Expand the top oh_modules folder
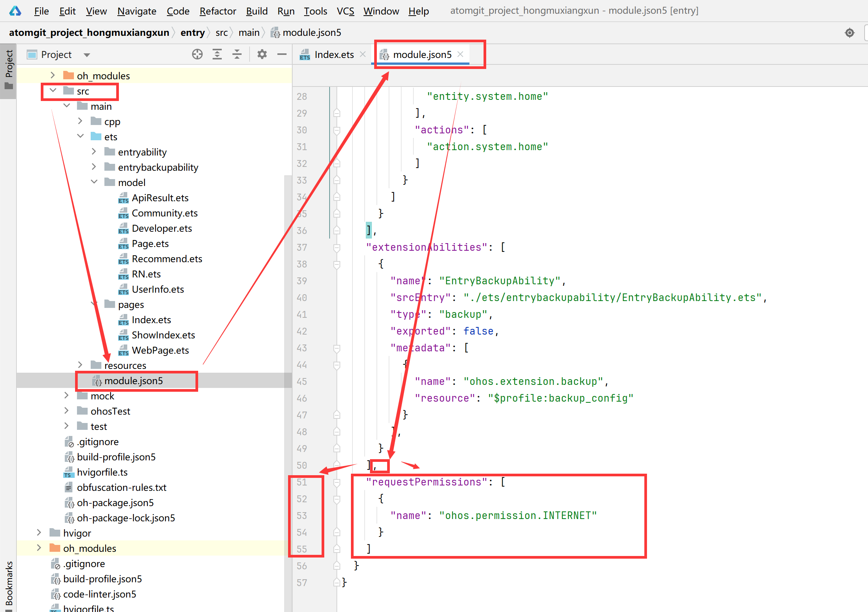This screenshot has width=868, height=612. coord(53,75)
